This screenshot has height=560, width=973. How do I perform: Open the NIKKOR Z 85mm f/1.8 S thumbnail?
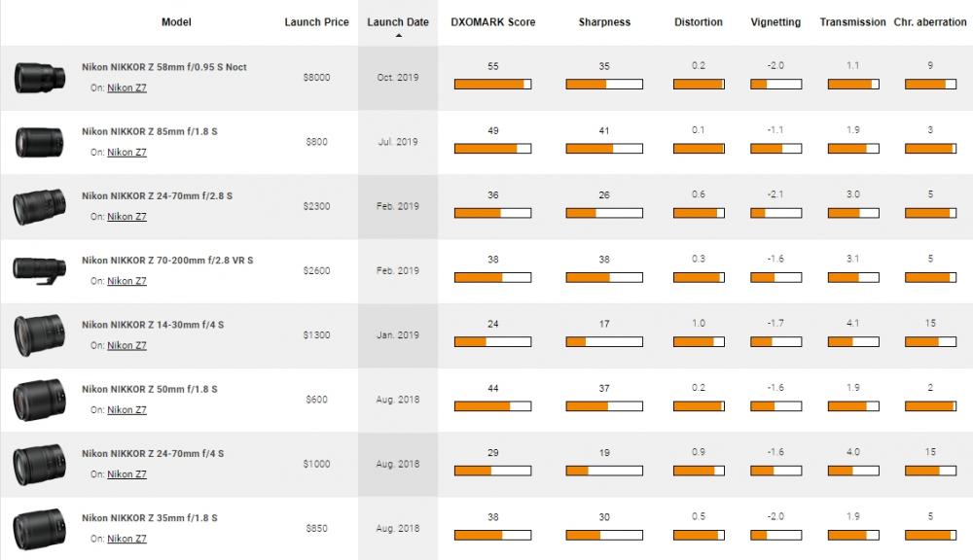tap(39, 142)
